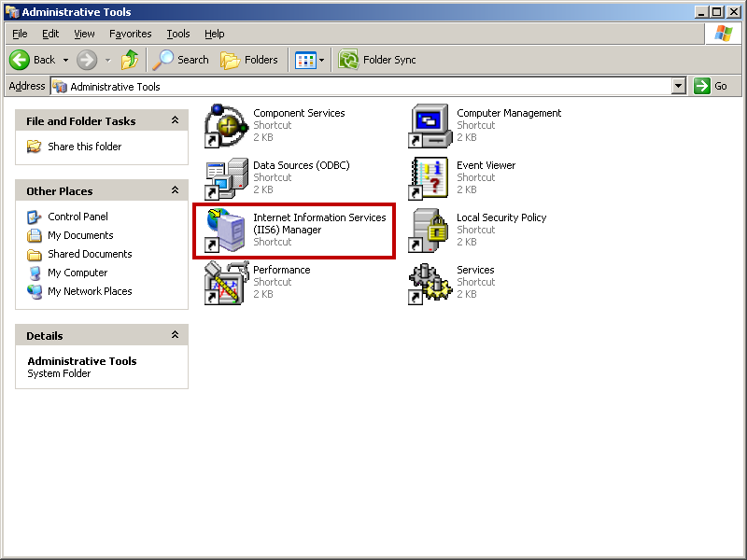Go up one folder level icon
The height and width of the screenshot is (560, 747).
coord(129,60)
